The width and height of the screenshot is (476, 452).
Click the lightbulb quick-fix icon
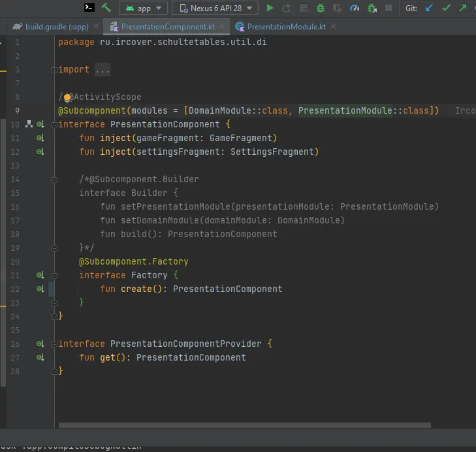[x=67, y=97]
